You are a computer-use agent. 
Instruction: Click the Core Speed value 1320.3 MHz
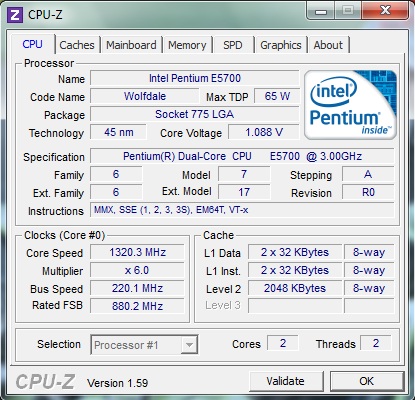137,252
